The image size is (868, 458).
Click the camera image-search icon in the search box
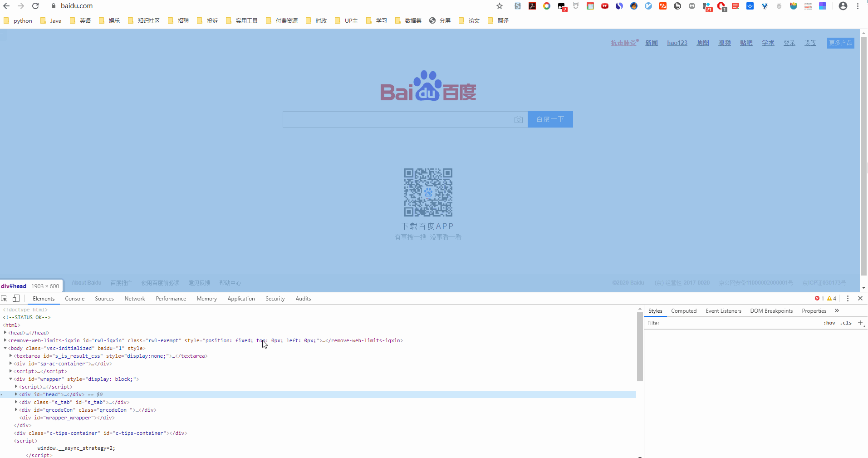[x=519, y=119]
